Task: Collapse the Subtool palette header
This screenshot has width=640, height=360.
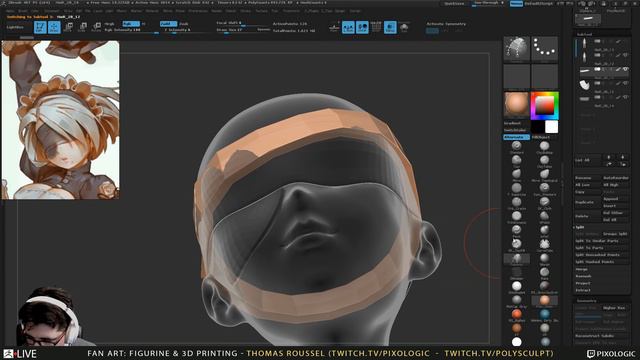Action: pyautogui.click(x=584, y=34)
